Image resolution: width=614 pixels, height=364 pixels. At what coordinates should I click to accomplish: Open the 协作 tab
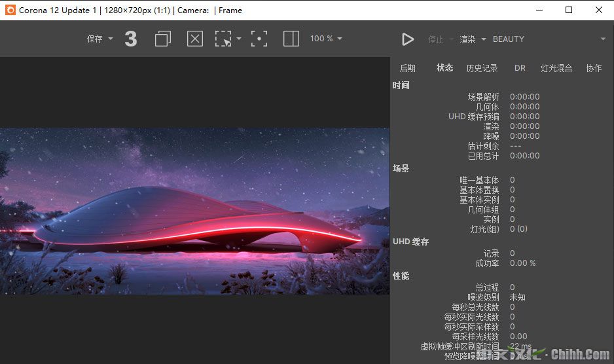(594, 68)
